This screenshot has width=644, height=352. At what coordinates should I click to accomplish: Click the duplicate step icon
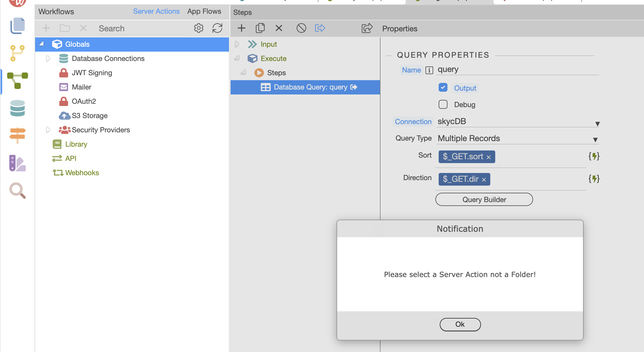pyautogui.click(x=260, y=28)
